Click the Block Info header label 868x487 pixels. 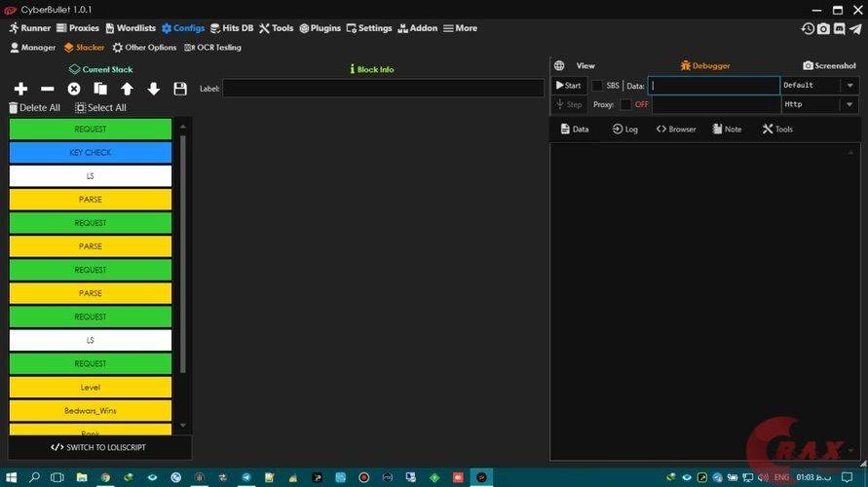click(x=372, y=69)
